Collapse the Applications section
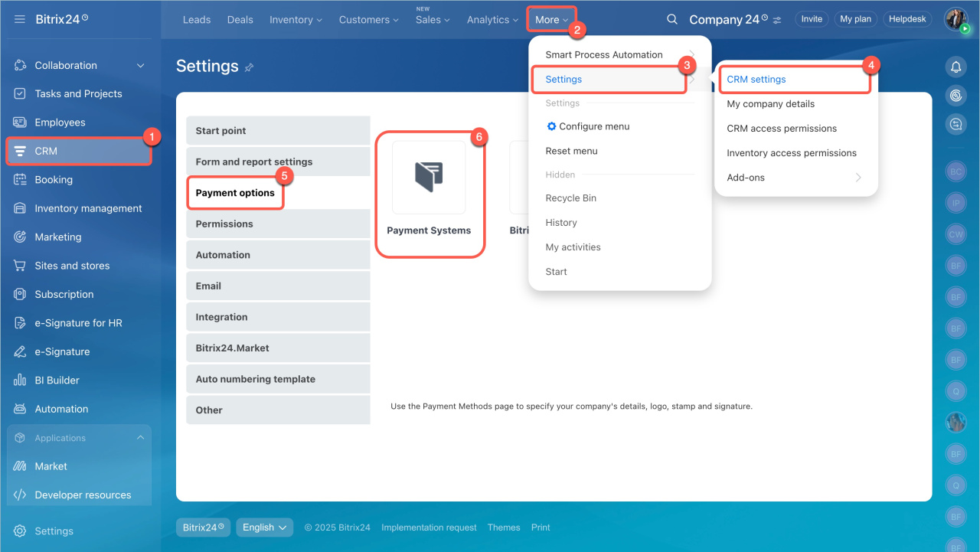Image resolution: width=980 pixels, height=552 pixels. click(x=140, y=438)
